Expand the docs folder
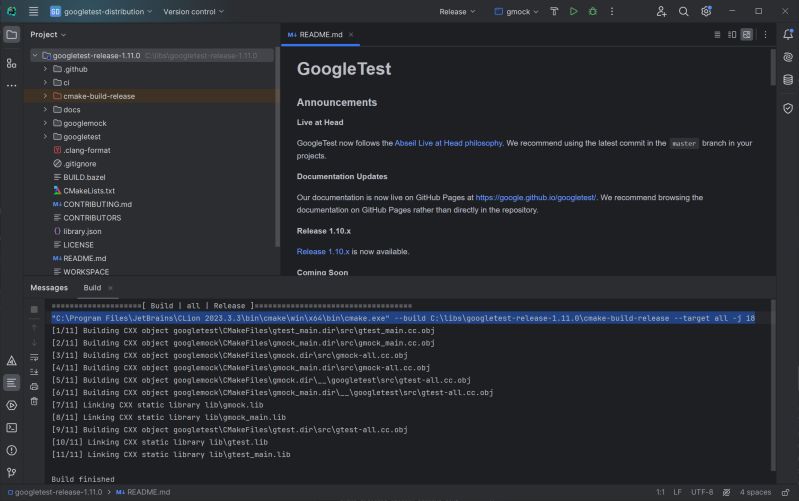Screen dimensions: 799x501 (45, 110)
